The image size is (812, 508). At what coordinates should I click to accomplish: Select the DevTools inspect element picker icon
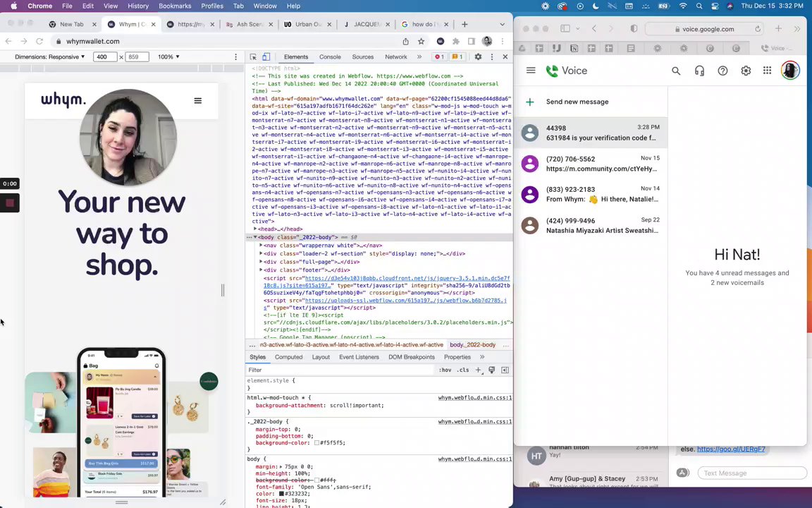[253, 57]
